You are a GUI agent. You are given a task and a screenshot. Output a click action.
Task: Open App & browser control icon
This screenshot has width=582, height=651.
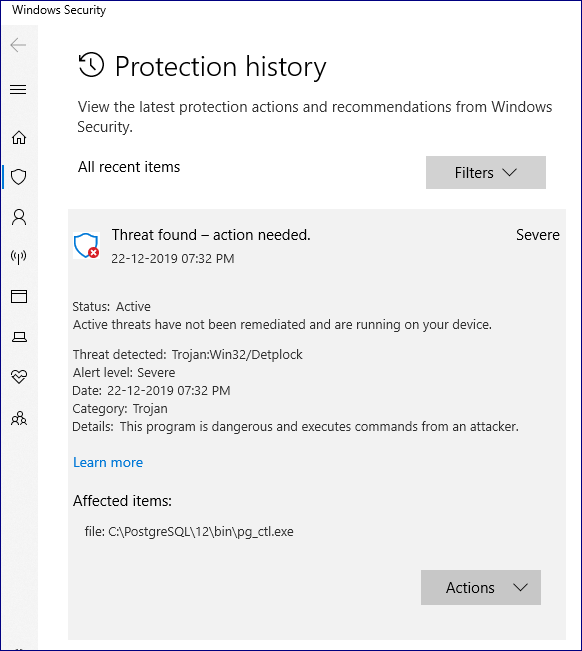(19, 296)
